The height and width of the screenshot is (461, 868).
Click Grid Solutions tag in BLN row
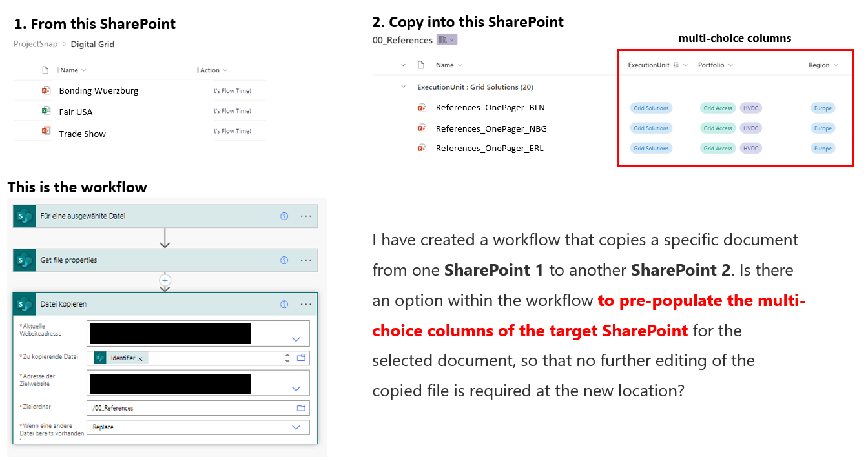pos(651,108)
